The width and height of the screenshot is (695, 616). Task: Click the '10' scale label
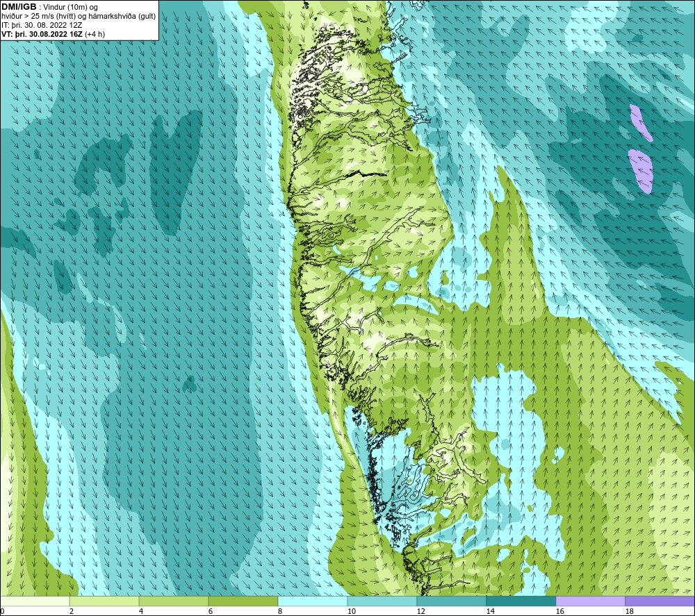point(352,611)
